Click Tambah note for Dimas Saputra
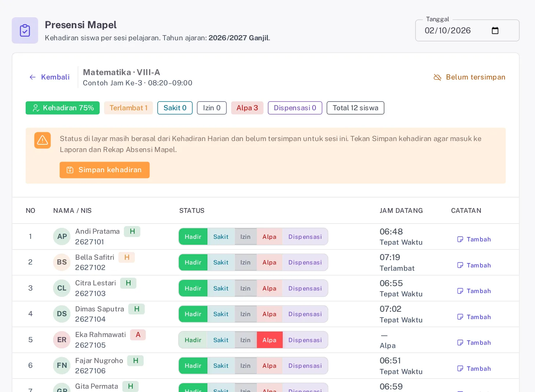This screenshot has width=535, height=392. tap(474, 317)
